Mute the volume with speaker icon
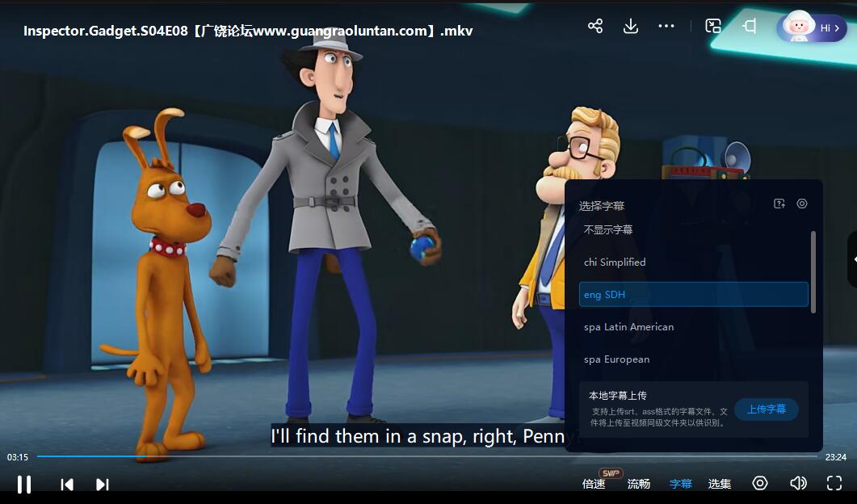The height and width of the screenshot is (504, 857). 798,483
